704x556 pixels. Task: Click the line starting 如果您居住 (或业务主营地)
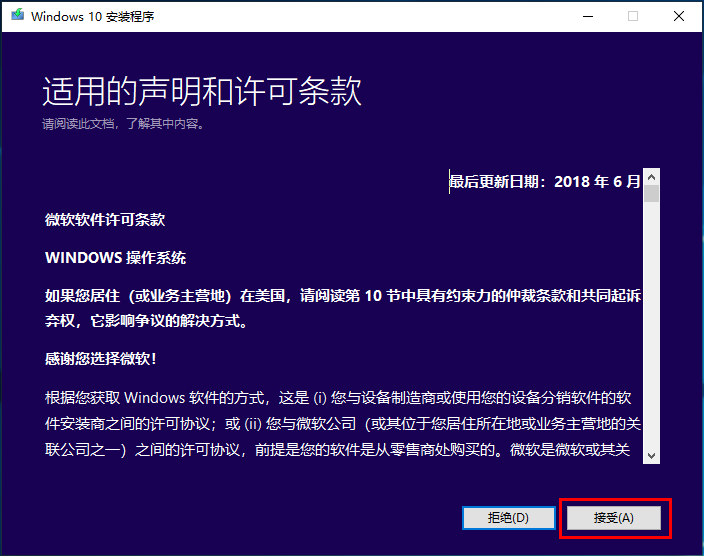[x=343, y=296]
